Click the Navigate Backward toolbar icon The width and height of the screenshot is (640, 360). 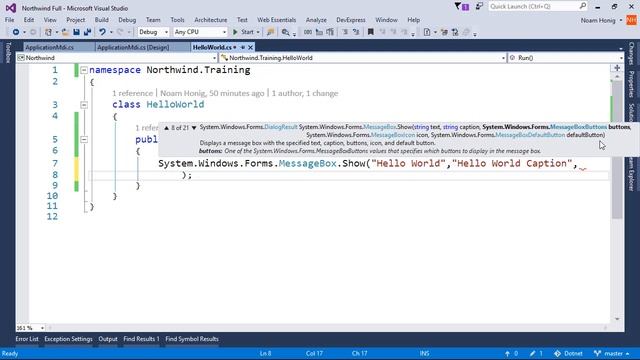click(16, 32)
